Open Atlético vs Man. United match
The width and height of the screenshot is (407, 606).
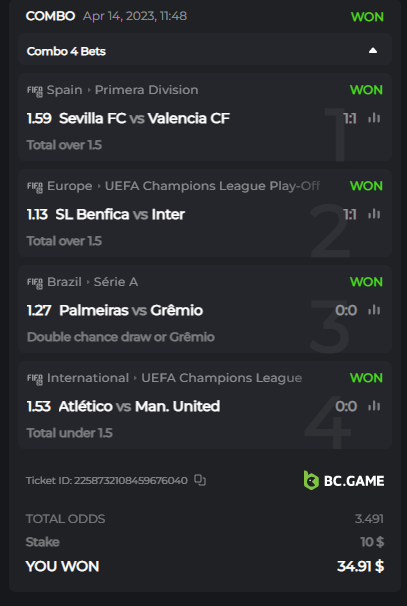(139, 406)
